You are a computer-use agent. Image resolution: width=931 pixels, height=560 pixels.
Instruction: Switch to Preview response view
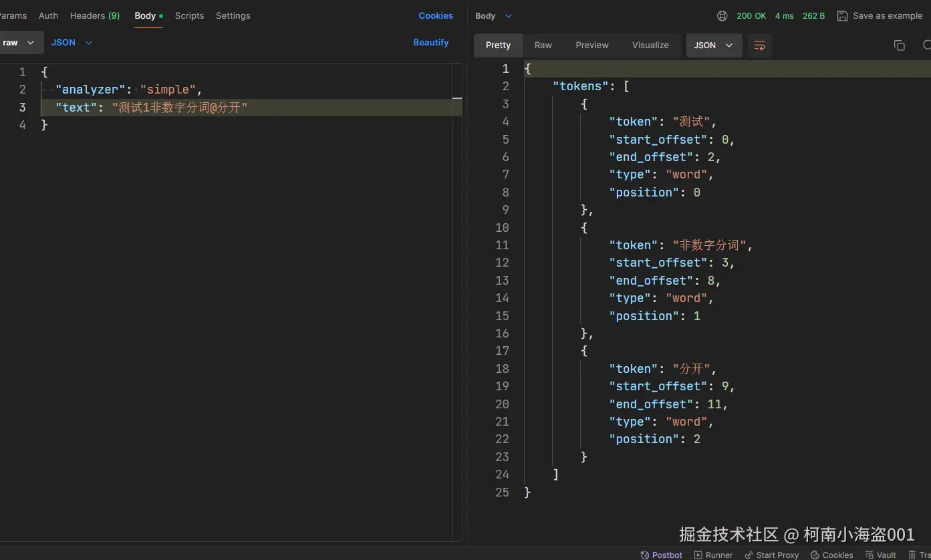tap(592, 45)
